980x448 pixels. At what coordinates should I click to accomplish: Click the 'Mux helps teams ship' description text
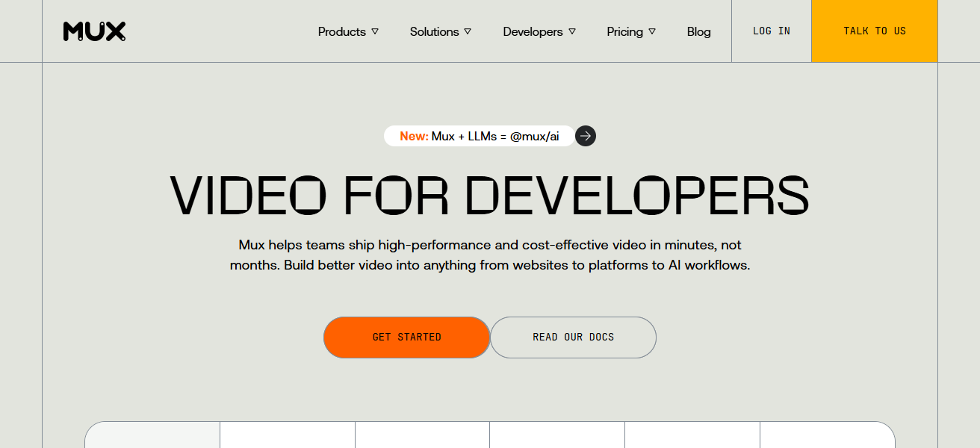[489, 255]
